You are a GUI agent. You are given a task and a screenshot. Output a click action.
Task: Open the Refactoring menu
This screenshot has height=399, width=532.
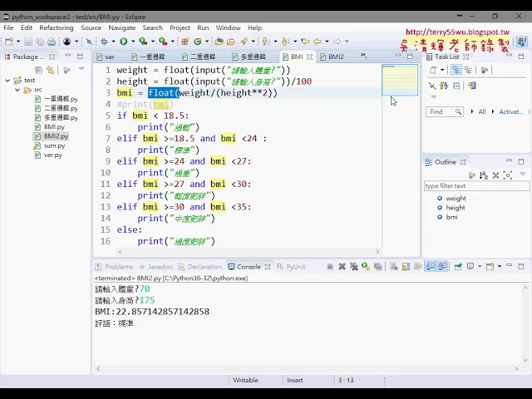[x=57, y=27]
